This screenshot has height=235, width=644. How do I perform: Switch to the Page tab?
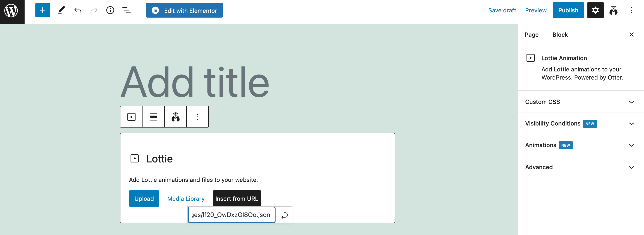coord(531,35)
